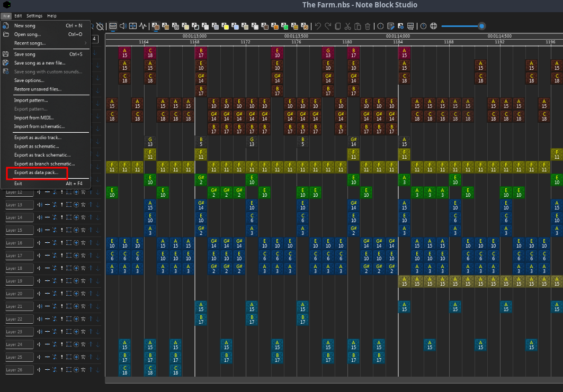Screen dimensions: 563x392
Task: Toggle solo on Layer 26
Action: click(62, 370)
